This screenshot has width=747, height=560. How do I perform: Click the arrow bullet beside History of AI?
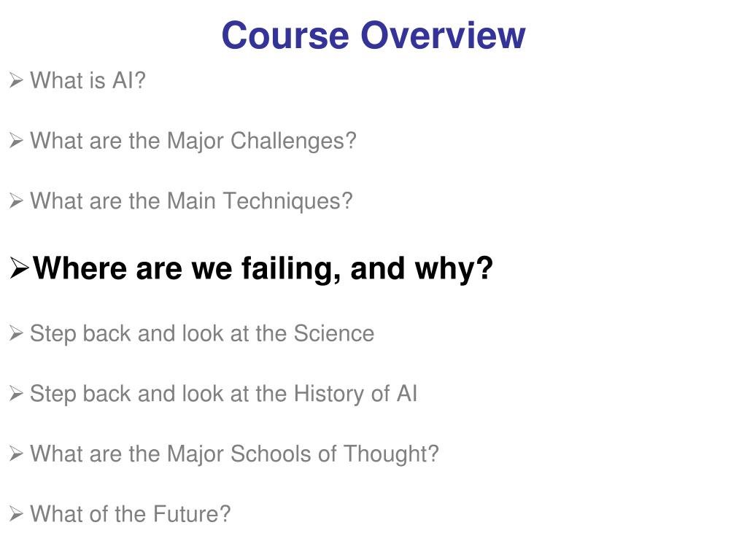click(x=16, y=394)
